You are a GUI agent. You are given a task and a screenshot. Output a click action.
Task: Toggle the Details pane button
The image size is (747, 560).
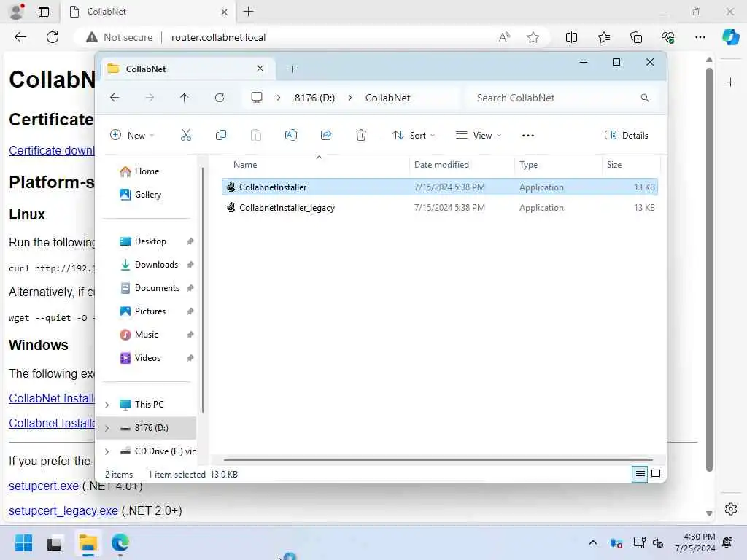point(626,135)
